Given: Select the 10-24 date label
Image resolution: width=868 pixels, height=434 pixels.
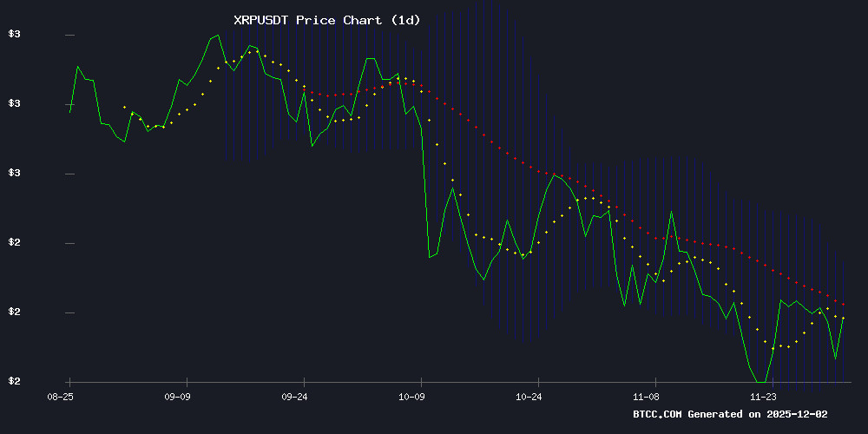Looking at the screenshot, I should click(529, 396).
